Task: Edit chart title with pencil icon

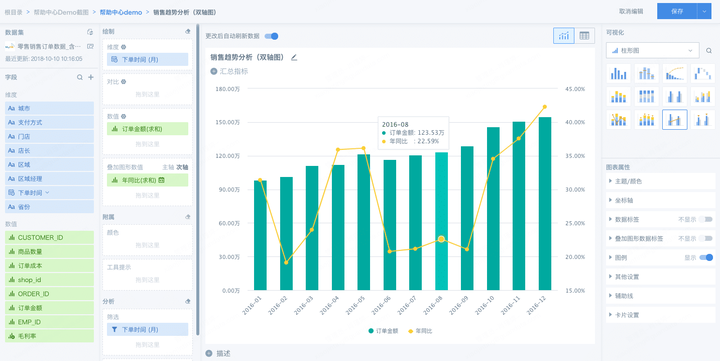Action: click(x=294, y=57)
